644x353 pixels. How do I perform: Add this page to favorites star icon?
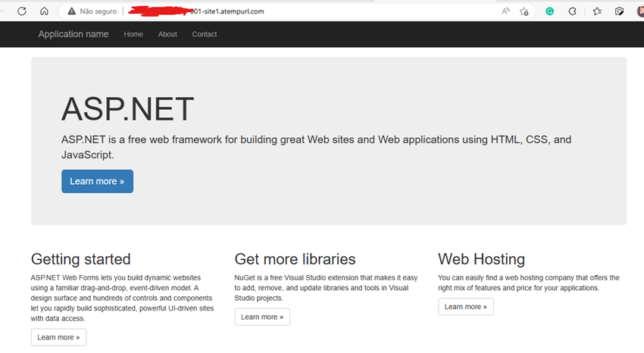click(524, 11)
